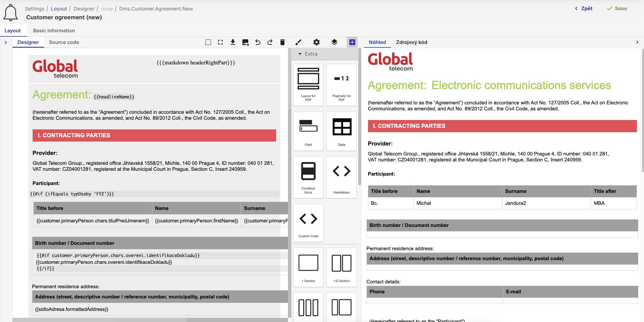Open the brush styling tool
The image size is (644, 322).
[298, 42]
